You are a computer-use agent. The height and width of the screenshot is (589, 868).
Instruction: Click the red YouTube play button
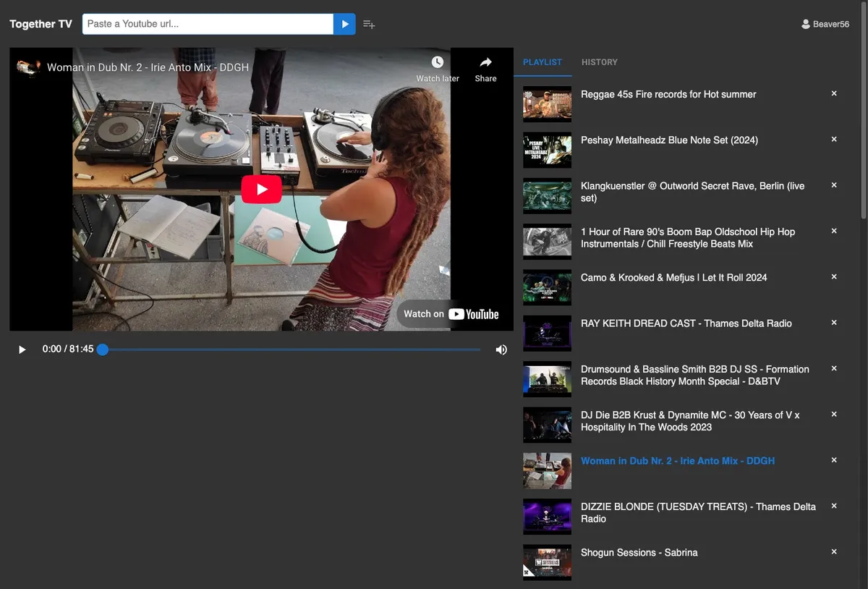(x=261, y=190)
